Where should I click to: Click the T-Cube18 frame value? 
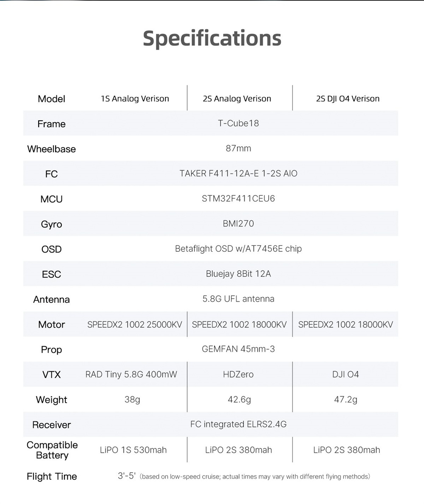238,123
